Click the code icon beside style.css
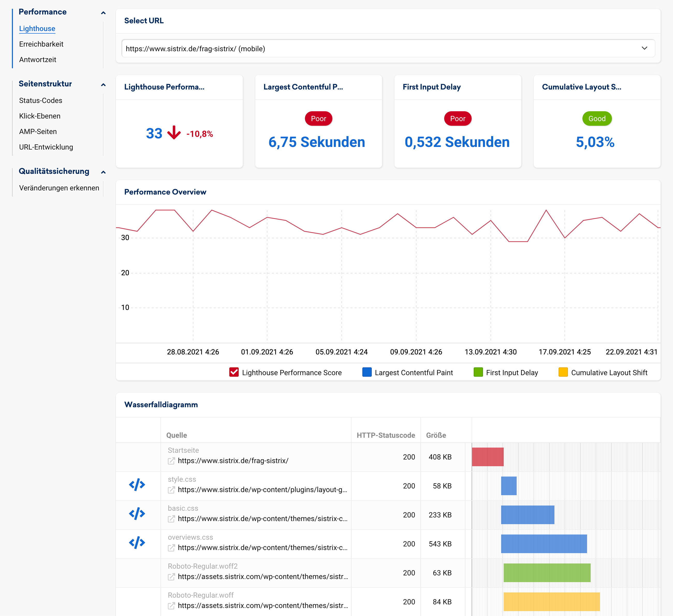Viewport: 673px width, 616px height. (x=137, y=485)
